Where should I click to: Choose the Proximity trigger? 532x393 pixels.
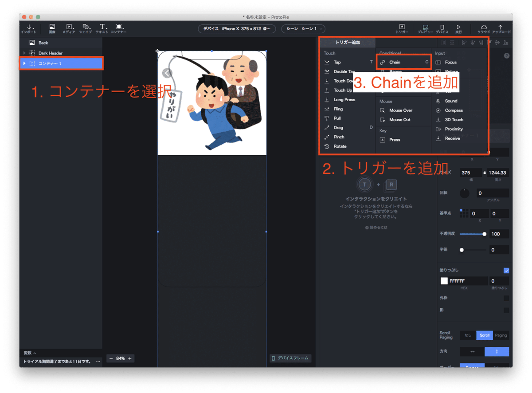pos(454,129)
